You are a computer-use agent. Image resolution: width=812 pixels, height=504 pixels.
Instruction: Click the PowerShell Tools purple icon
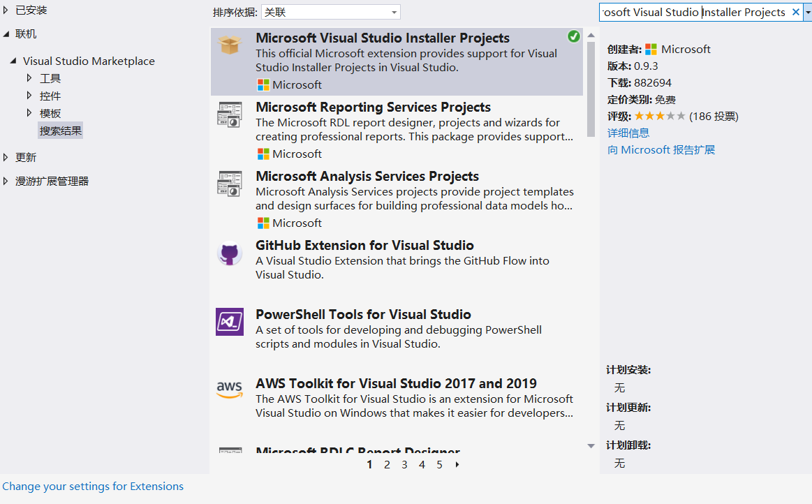tap(229, 322)
